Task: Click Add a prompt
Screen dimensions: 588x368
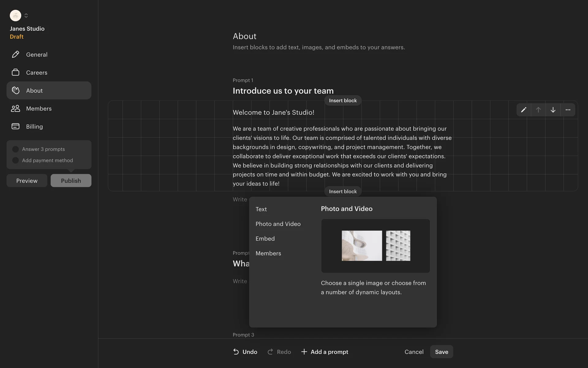Action: click(325, 352)
